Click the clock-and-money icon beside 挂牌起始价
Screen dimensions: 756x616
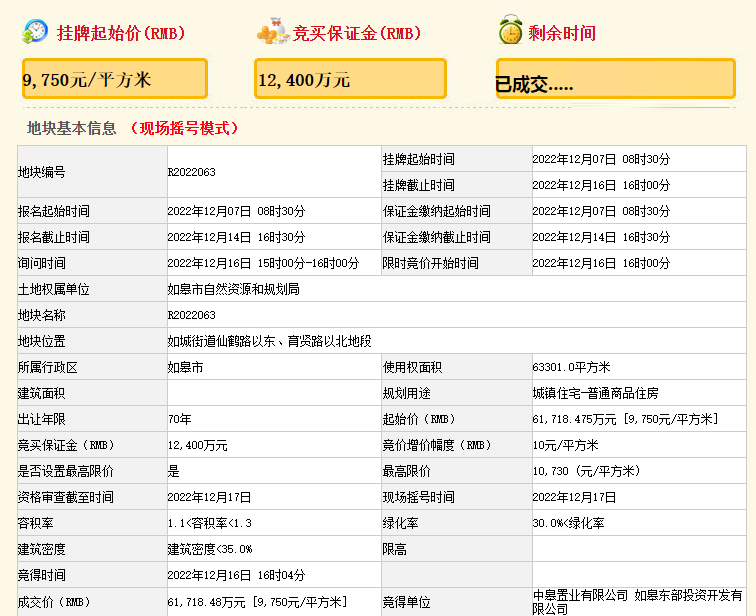point(35,32)
